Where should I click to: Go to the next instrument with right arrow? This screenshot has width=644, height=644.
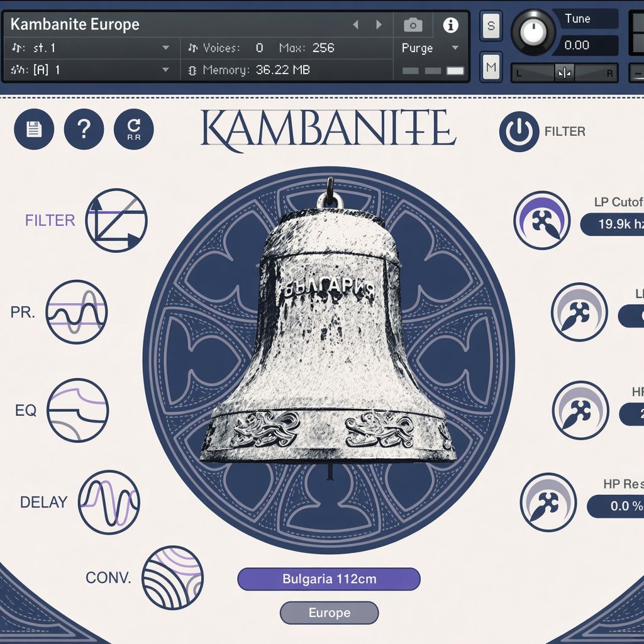pos(379,25)
